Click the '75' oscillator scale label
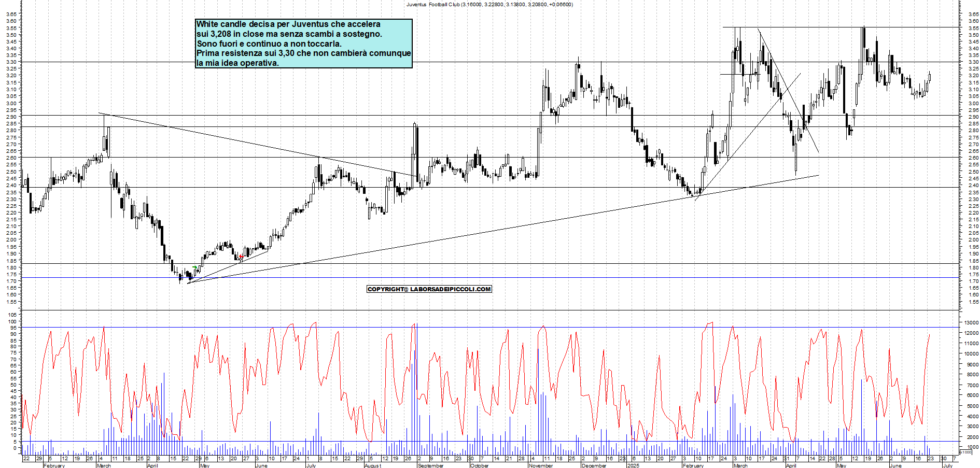 tap(14, 353)
